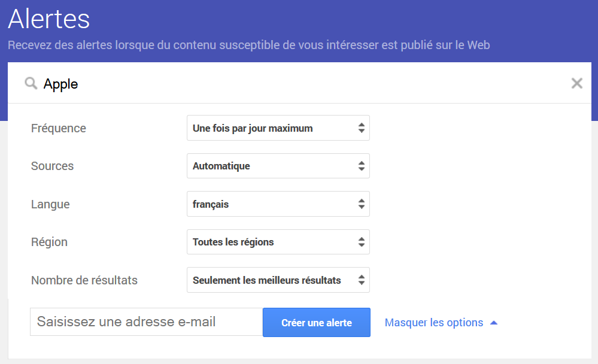Viewport: 598px width, 364px height.
Task: Click the Région label
Action: coord(49,242)
